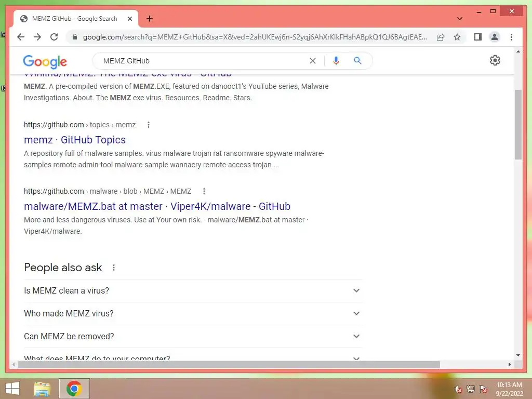This screenshot has width=532, height=399.
Task: Open the memz · GitHub Topics link
Action: click(x=75, y=140)
